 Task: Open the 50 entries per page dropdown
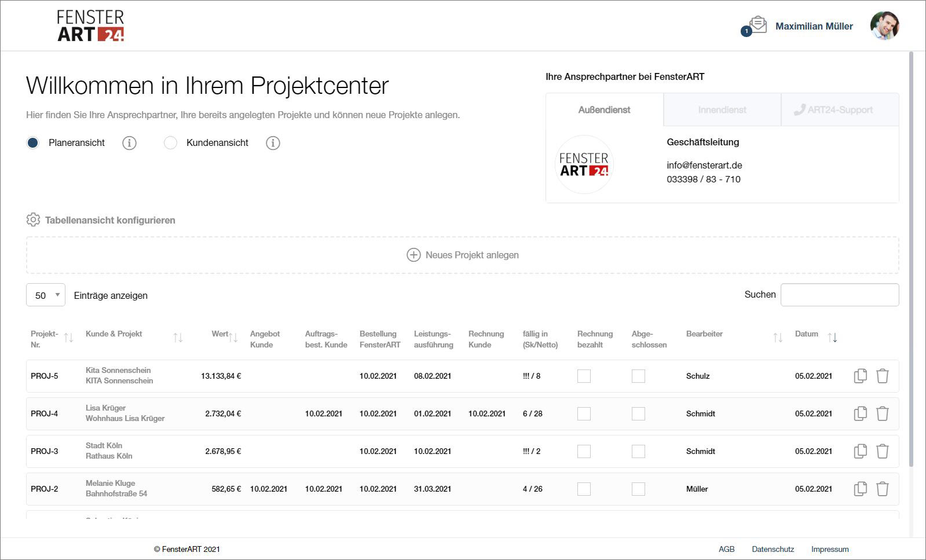pos(46,295)
